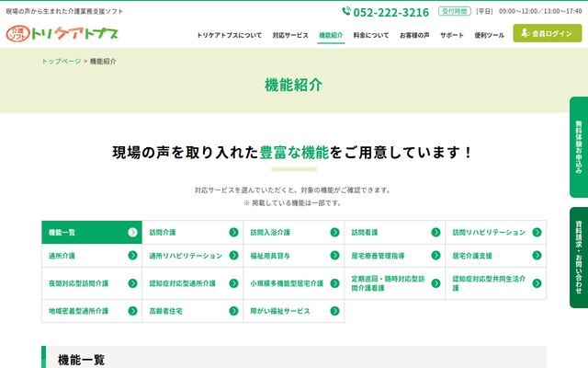Open お客様の声 navigation item
Screen dimensions: 588x368
[414, 35]
